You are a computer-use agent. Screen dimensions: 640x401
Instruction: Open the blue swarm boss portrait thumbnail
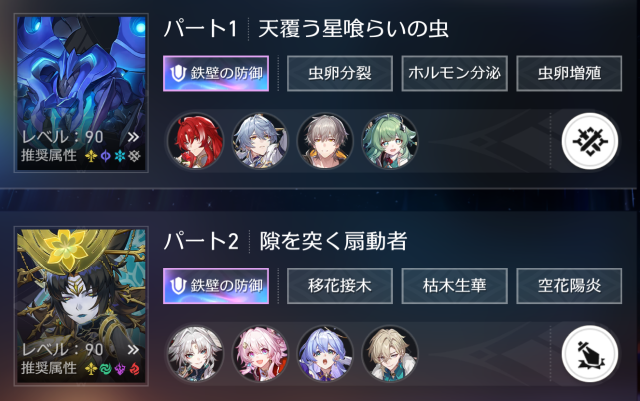point(81,93)
